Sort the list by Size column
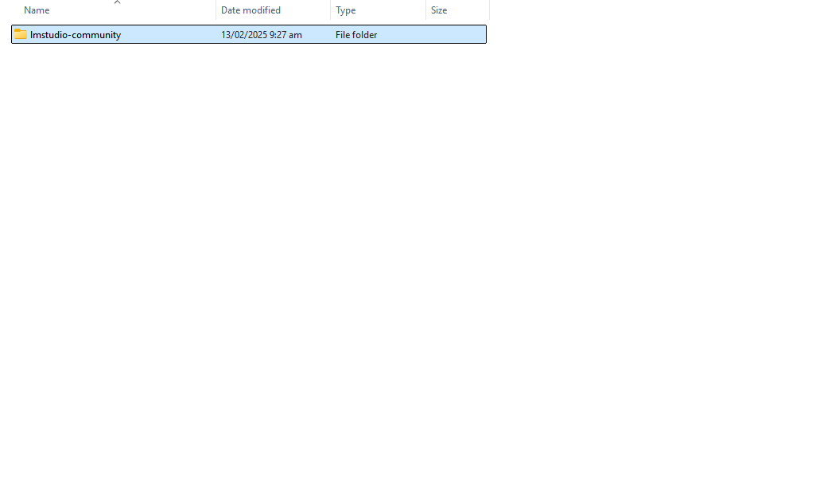 pyautogui.click(x=439, y=10)
